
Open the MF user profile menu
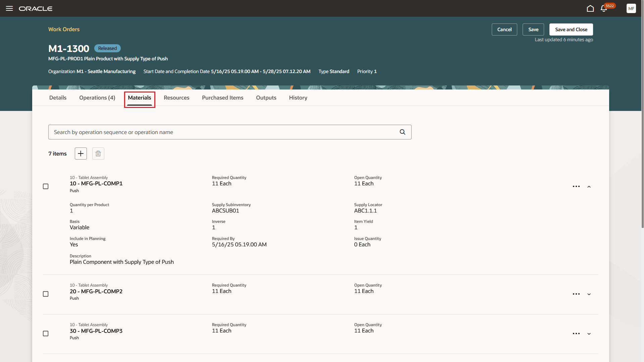tap(631, 9)
